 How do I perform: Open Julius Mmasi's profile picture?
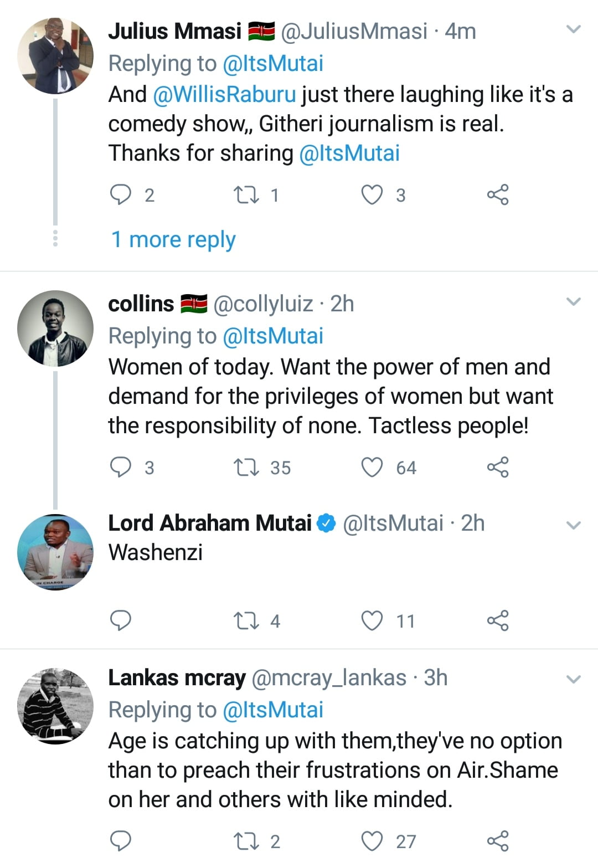click(55, 56)
